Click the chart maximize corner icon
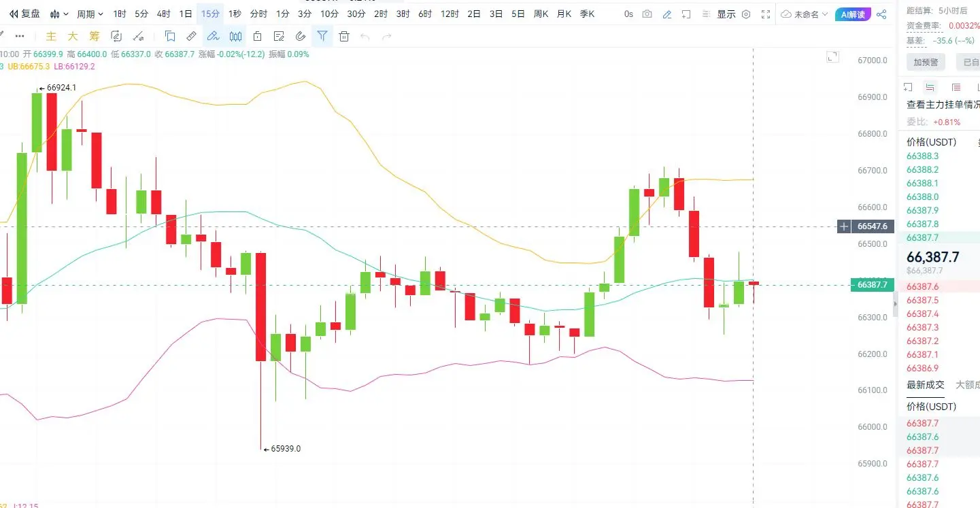 832,57
